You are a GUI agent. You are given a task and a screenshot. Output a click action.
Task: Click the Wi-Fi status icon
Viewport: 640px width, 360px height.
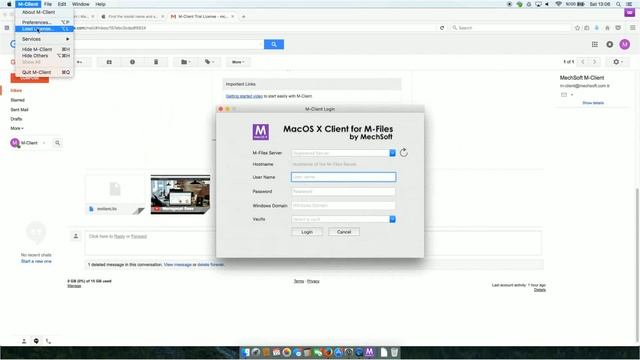(x=558, y=4)
